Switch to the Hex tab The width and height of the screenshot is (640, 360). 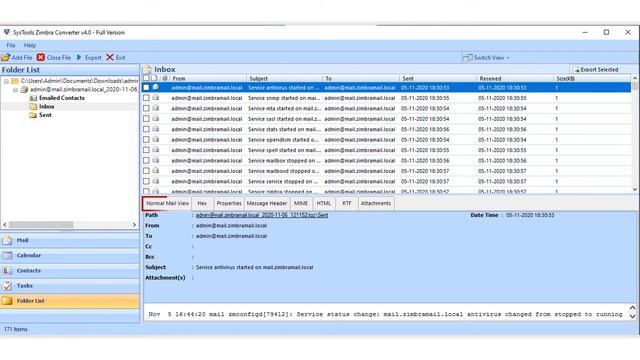click(x=202, y=203)
